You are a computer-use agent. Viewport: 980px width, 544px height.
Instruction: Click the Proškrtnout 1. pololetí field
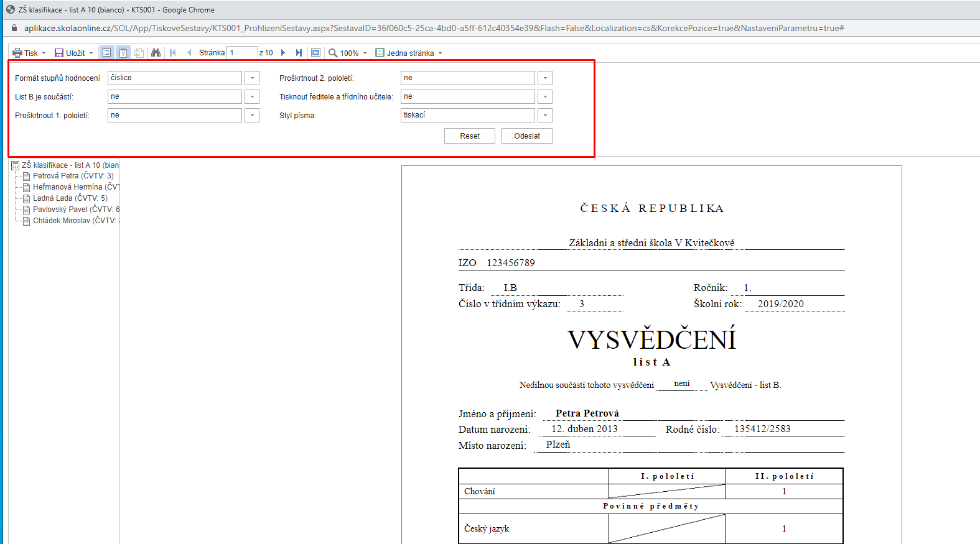pos(175,115)
